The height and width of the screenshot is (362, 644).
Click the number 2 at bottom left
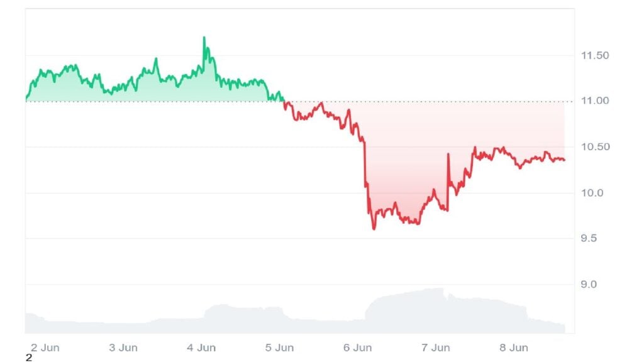(x=28, y=358)
